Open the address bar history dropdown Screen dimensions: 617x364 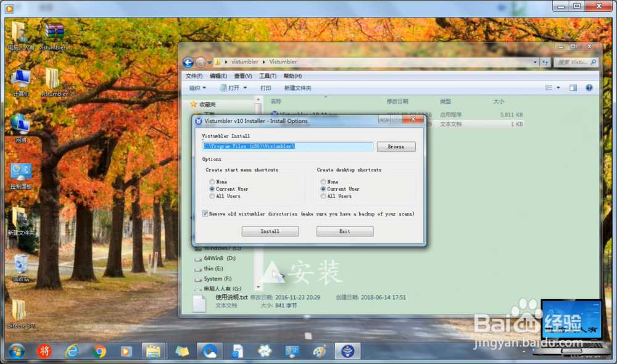point(535,62)
